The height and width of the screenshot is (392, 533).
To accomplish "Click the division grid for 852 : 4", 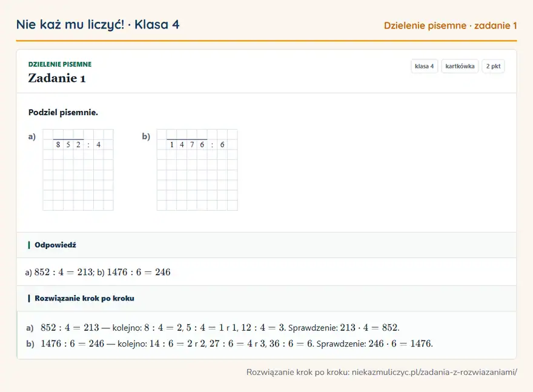I will click(78, 170).
